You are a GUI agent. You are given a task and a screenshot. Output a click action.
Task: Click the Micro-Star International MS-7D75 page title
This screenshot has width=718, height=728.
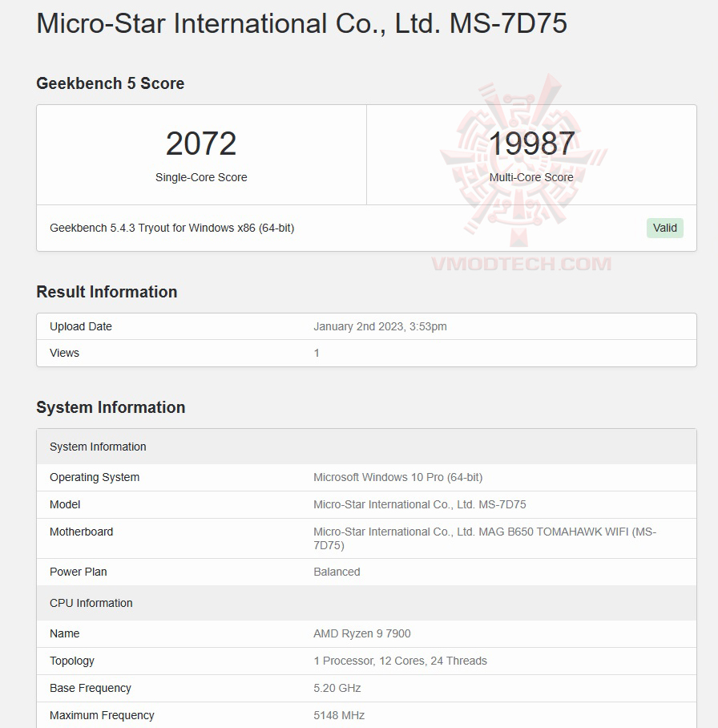click(301, 24)
